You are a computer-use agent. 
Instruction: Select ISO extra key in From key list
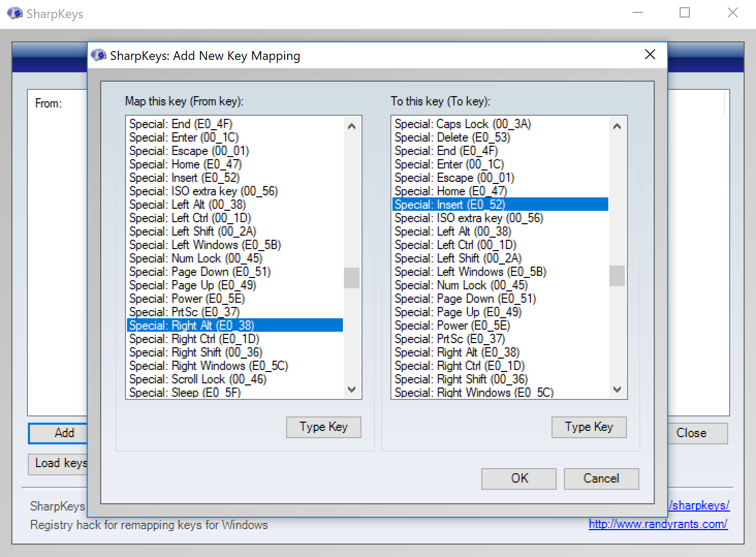[235, 191]
